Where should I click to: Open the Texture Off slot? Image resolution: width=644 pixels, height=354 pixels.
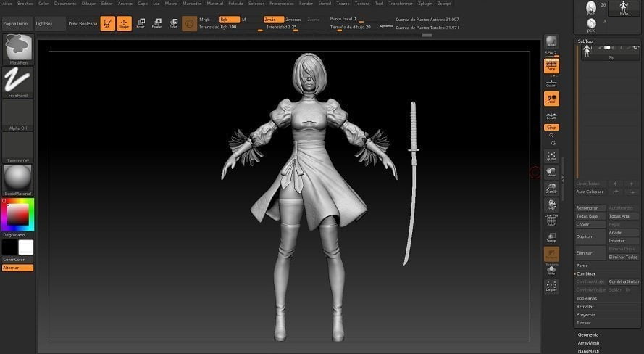pyautogui.click(x=18, y=147)
